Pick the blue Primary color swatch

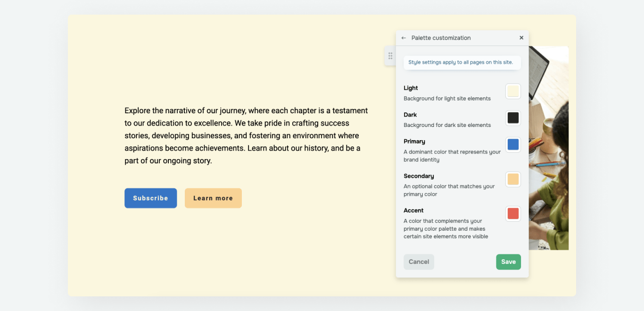pyautogui.click(x=513, y=144)
